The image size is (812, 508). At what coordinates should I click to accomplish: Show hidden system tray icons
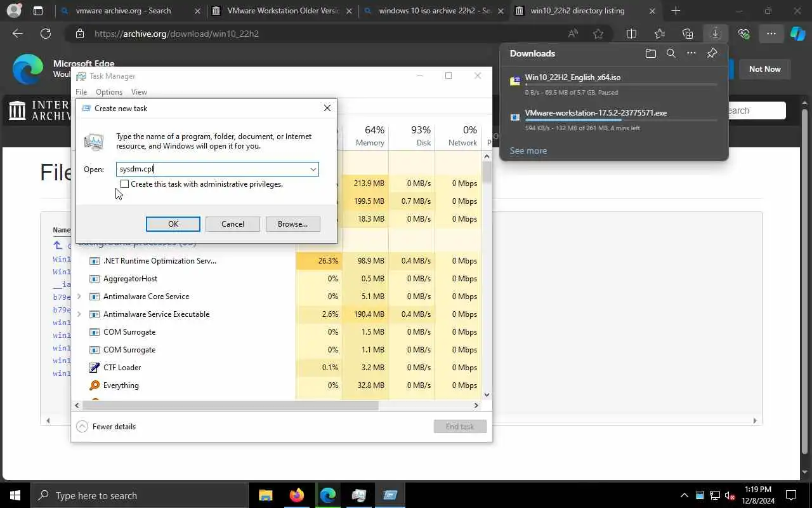click(684, 495)
